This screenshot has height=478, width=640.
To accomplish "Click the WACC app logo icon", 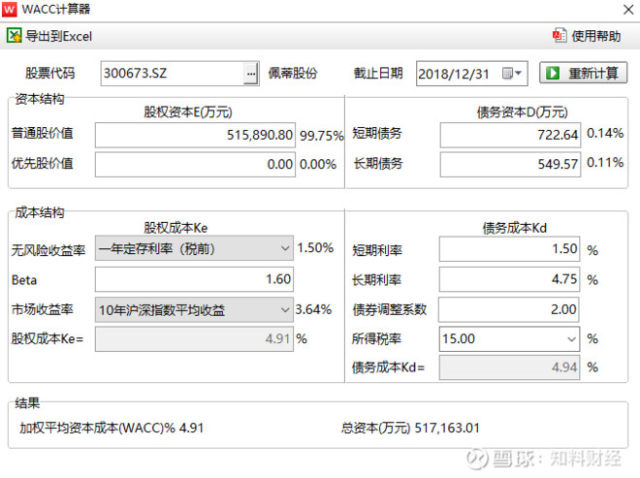I will coord(9,9).
